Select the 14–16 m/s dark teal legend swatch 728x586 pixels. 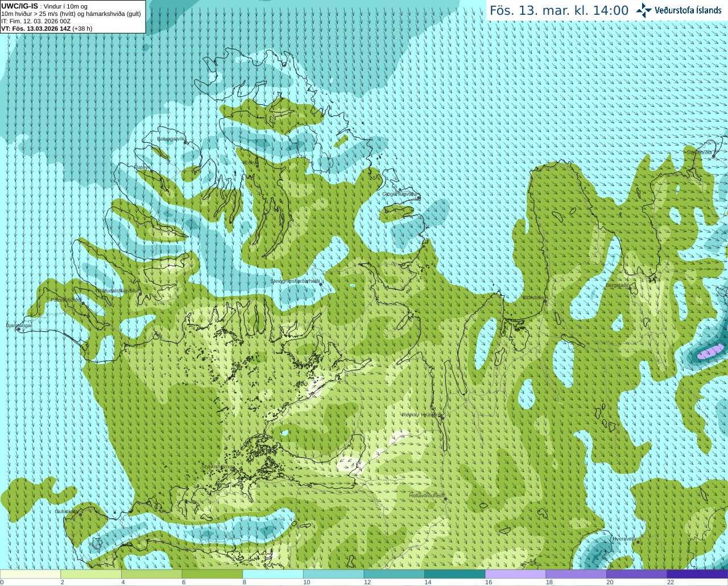455,574
